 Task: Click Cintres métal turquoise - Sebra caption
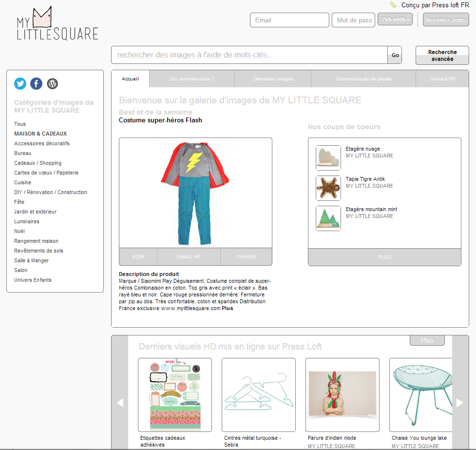pyautogui.click(x=252, y=441)
